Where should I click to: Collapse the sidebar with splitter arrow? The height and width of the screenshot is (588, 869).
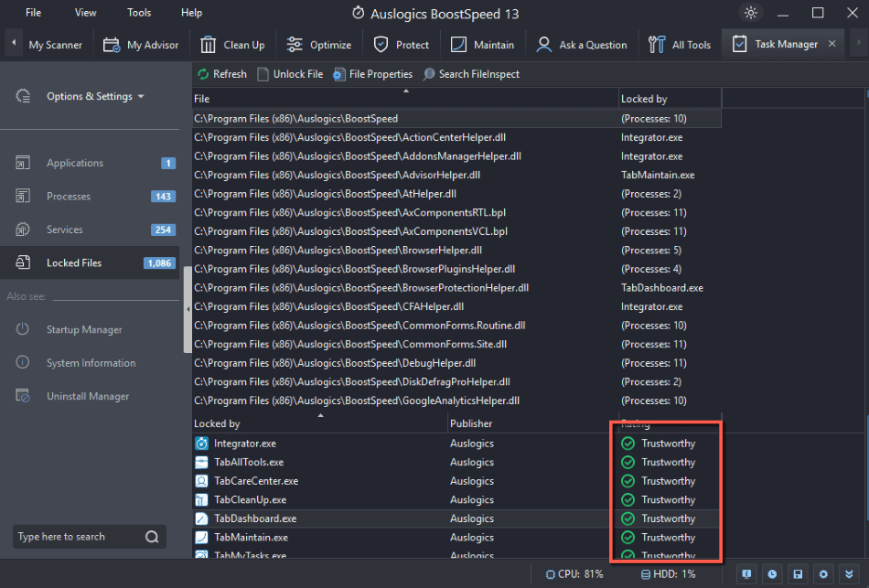188,309
